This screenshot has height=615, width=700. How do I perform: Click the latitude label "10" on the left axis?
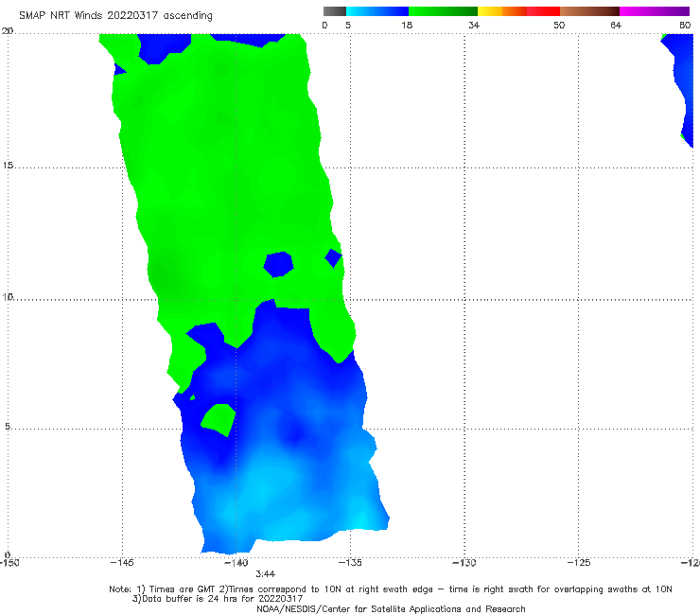click(8, 297)
